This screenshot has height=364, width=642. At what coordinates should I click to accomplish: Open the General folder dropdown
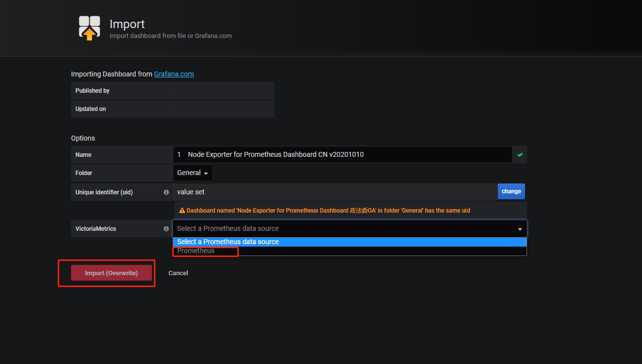(193, 173)
